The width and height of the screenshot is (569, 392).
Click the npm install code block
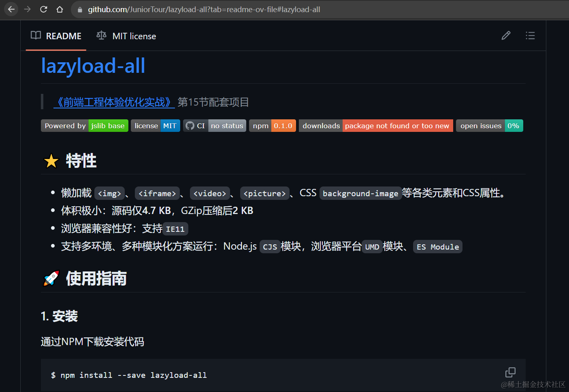click(243, 375)
